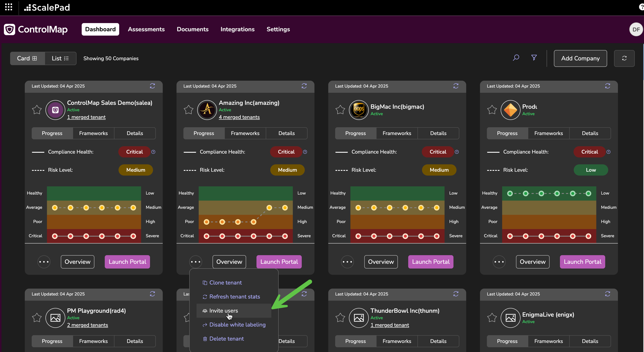Refresh the ControlMap Sales Demo card

pyautogui.click(x=152, y=86)
